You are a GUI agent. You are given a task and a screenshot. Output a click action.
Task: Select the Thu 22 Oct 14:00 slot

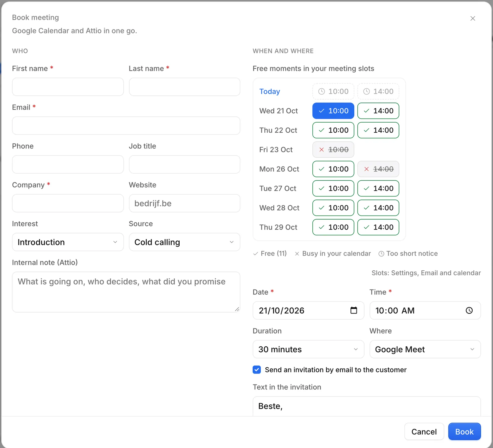[x=378, y=130]
